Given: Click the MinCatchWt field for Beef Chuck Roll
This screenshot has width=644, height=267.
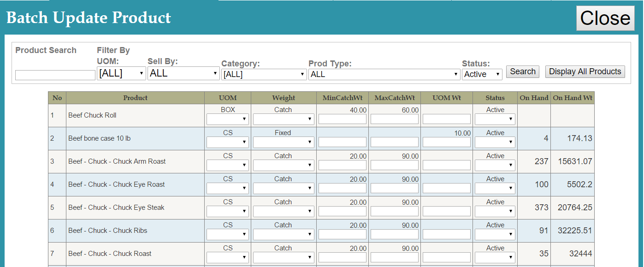Looking at the screenshot, I should (343, 119).
